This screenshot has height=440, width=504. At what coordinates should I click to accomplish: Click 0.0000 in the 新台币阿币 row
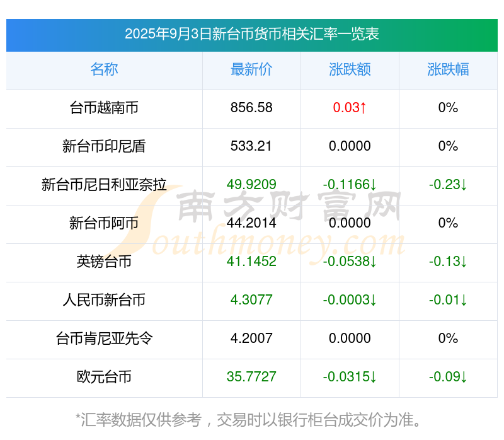[x=350, y=223]
